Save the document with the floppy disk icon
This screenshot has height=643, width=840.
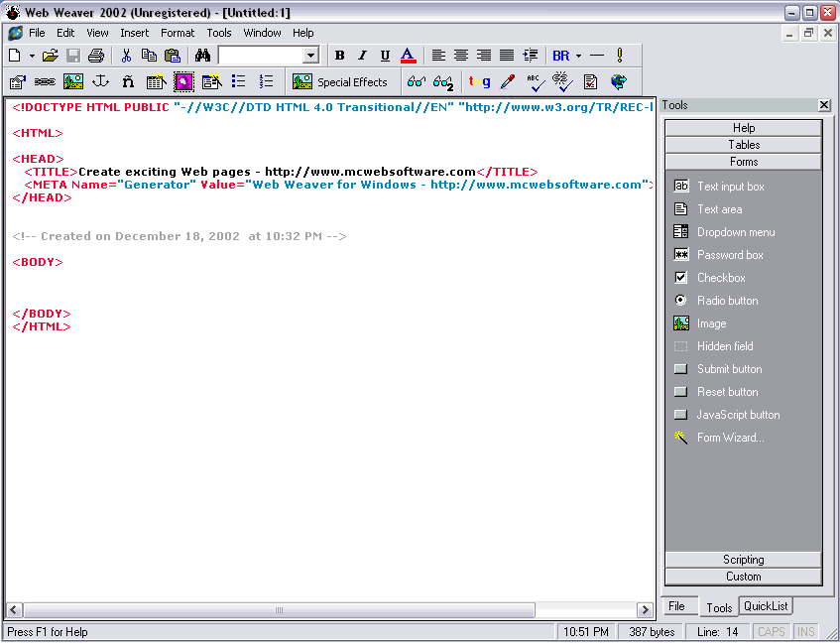click(73, 56)
